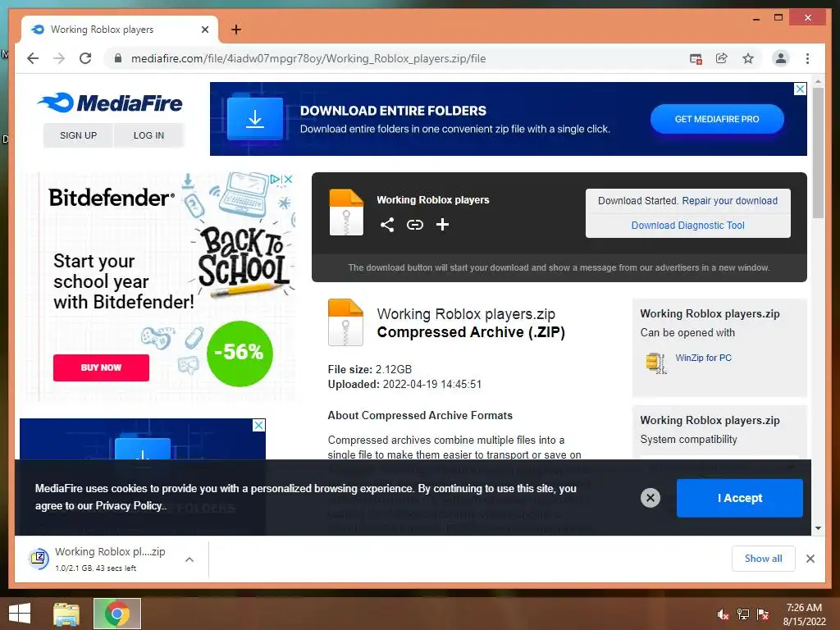Click 'File size: 2.12GB' text
Viewport: 840px width, 630px height.
point(370,370)
